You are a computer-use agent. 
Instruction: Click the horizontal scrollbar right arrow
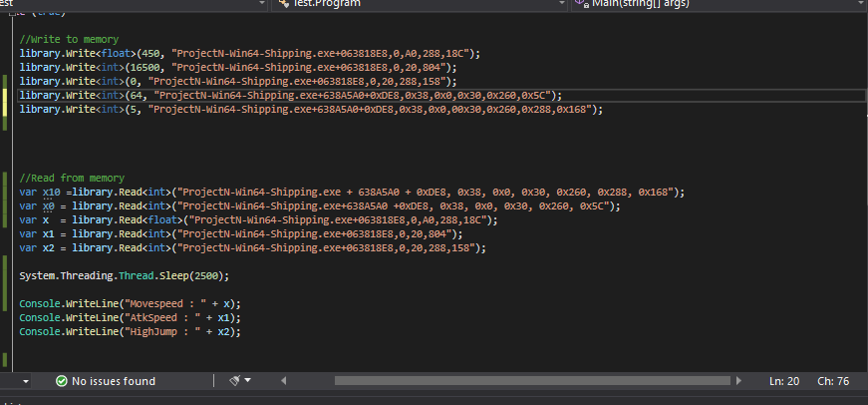pyautogui.click(x=738, y=381)
